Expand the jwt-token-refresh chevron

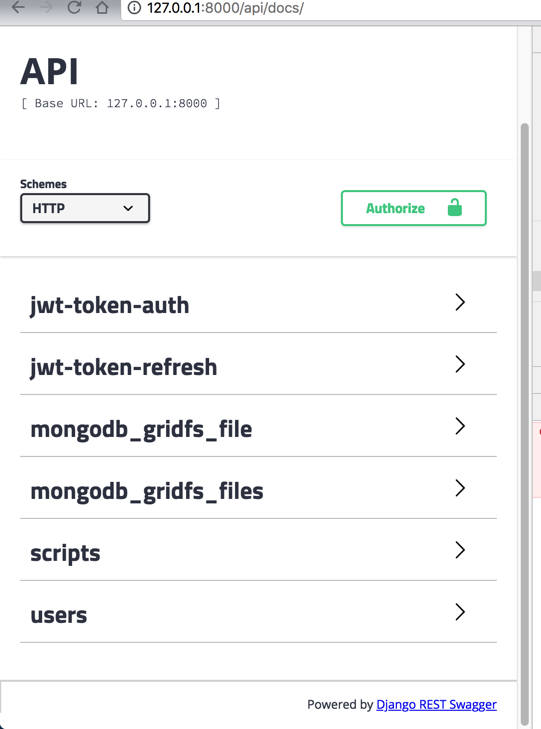point(460,364)
